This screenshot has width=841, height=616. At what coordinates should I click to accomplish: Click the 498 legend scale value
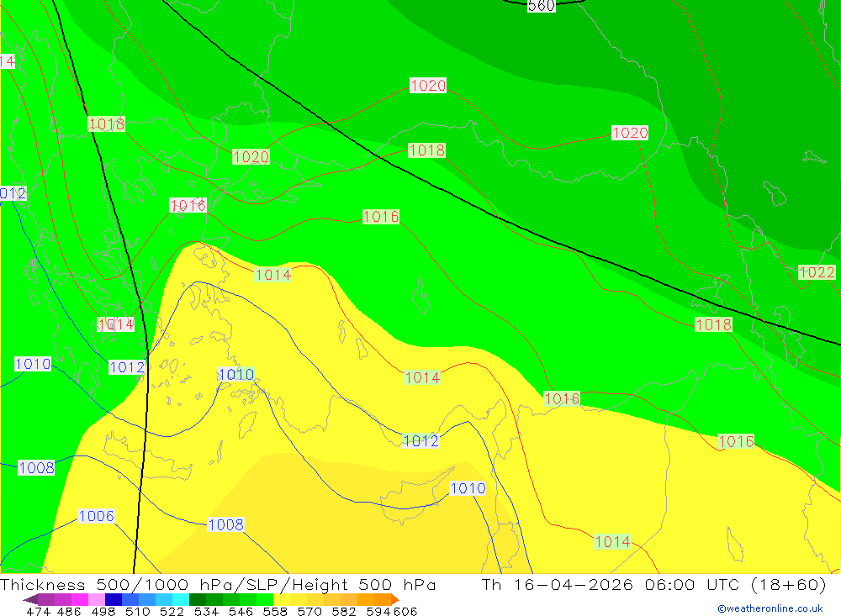pyautogui.click(x=103, y=611)
